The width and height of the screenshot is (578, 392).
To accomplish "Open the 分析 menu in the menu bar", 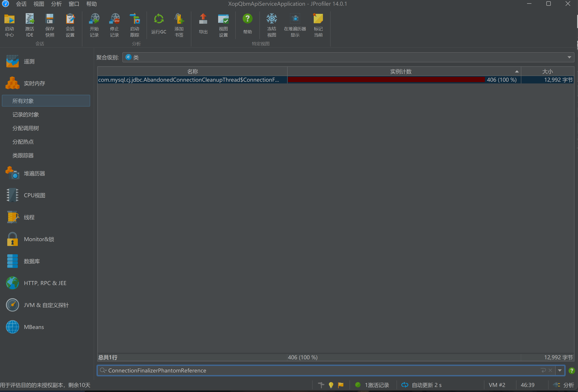I will coord(56,4).
